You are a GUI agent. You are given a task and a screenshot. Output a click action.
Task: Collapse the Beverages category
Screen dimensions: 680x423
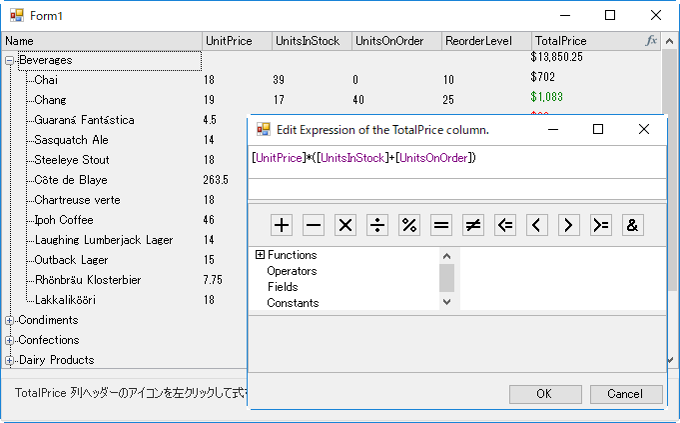pyautogui.click(x=9, y=60)
